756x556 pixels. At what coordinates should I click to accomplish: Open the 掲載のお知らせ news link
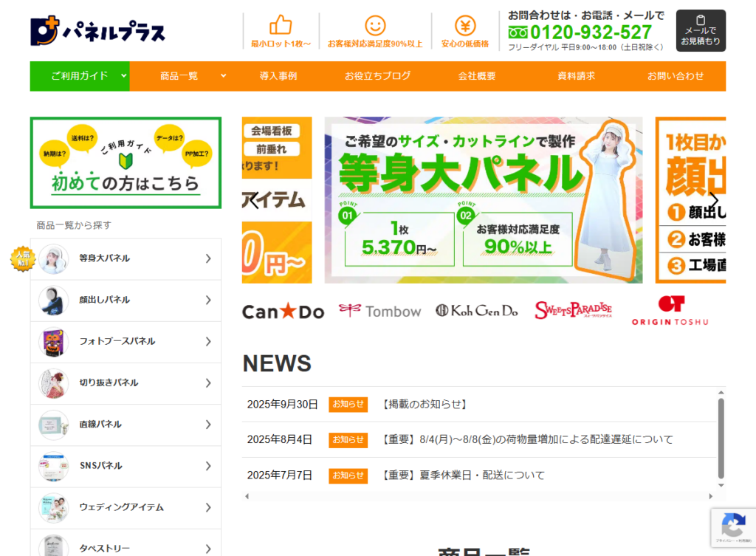pos(425,404)
